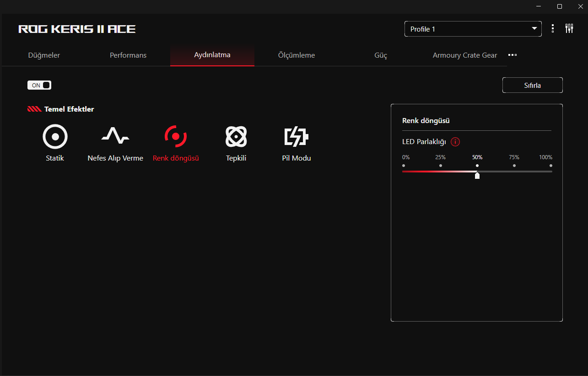Set LED brightness to 100% mark
Viewport: 588px width, 376px height.
point(551,166)
